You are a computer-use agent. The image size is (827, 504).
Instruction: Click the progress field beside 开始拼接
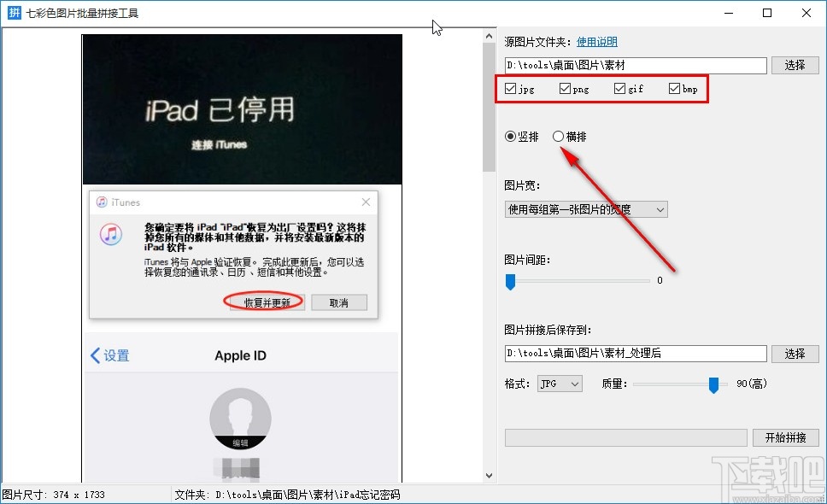pos(625,437)
